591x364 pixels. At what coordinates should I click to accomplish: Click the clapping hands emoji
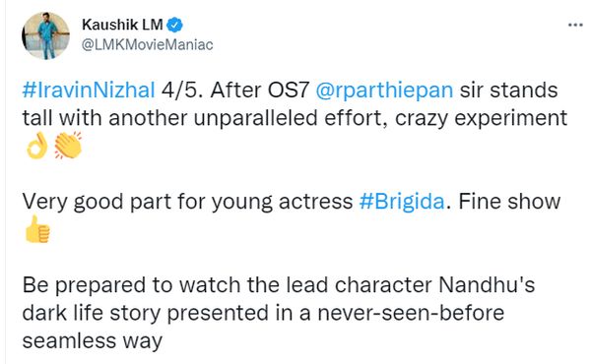pos(68,146)
